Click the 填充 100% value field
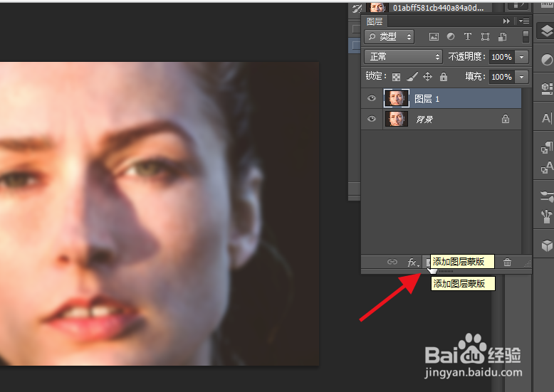The height and width of the screenshot is (392, 554). click(x=502, y=77)
